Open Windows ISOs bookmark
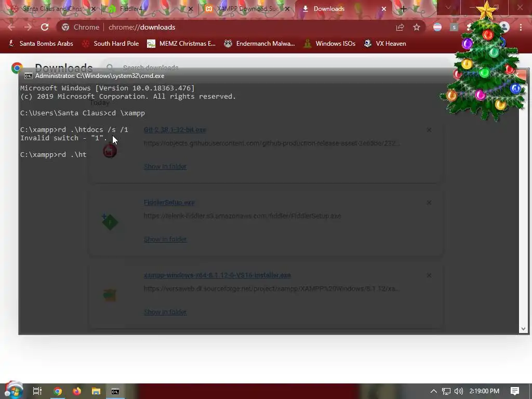Image resolution: width=532 pixels, height=399 pixels. pyautogui.click(x=329, y=44)
